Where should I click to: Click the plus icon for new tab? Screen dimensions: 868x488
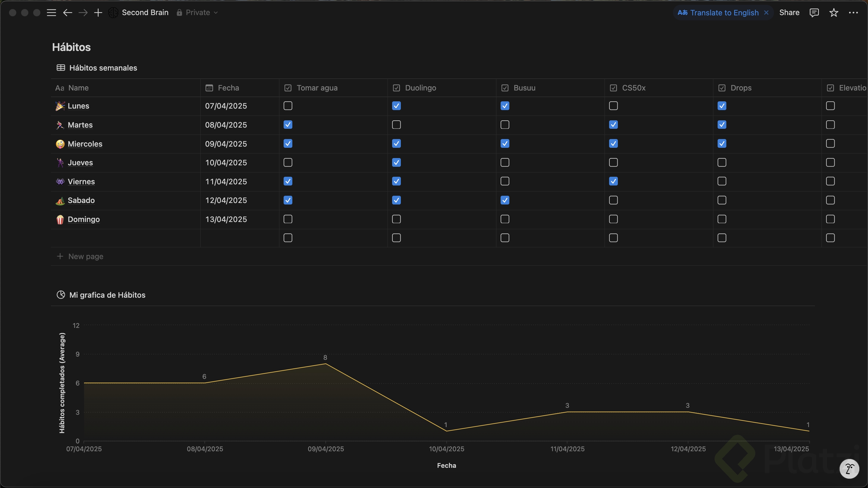(98, 12)
